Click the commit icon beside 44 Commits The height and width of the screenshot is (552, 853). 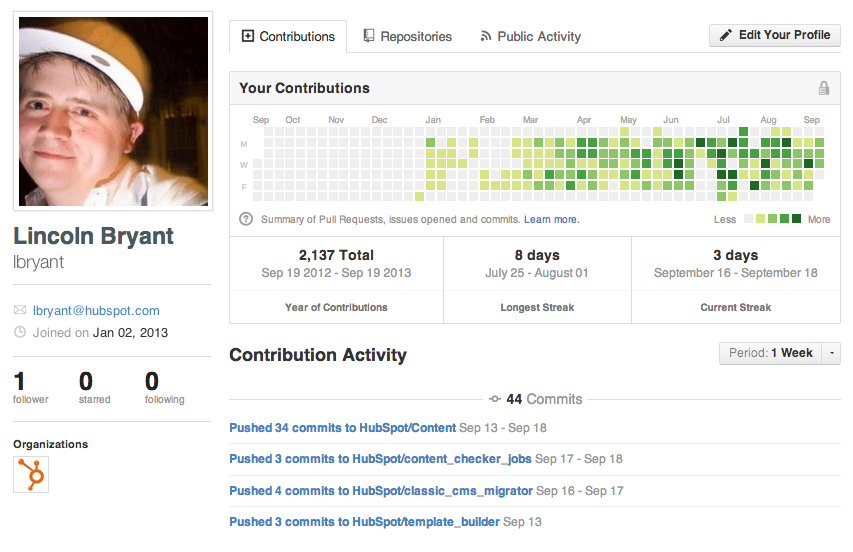[x=494, y=399]
